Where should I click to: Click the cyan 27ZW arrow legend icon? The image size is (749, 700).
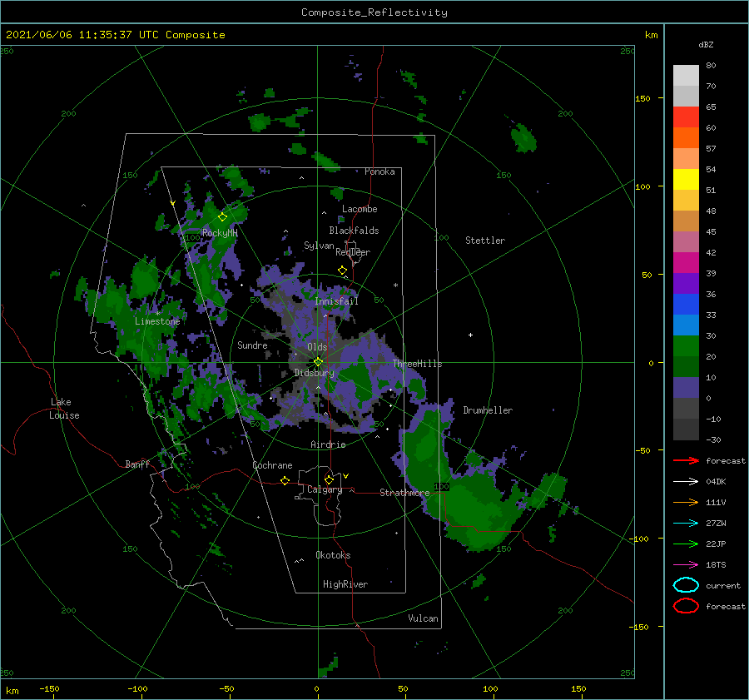[x=686, y=524]
